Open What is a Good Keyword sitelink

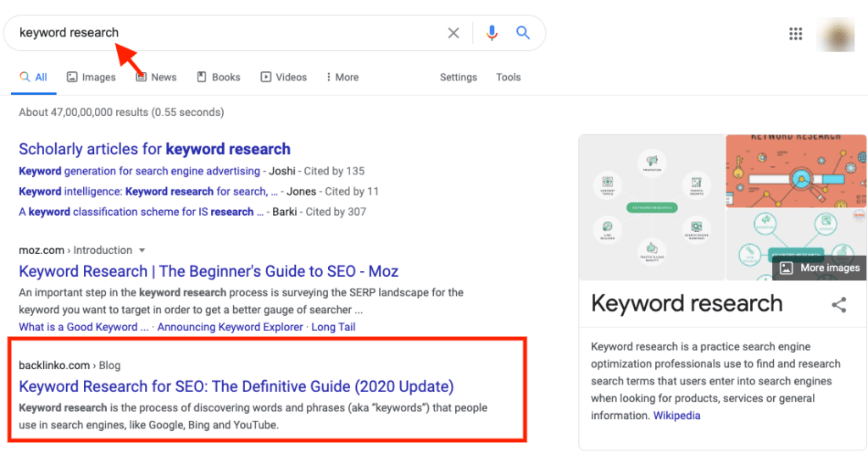pyautogui.click(x=84, y=328)
